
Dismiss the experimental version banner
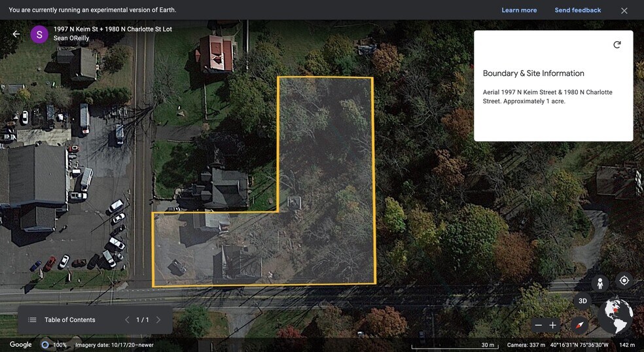point(624,10)
